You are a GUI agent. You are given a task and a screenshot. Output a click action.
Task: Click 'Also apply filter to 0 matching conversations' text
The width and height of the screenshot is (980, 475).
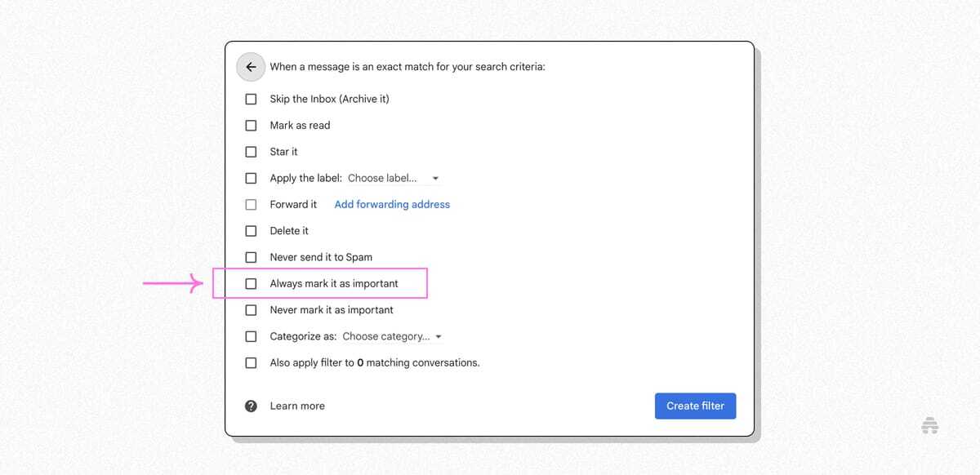pos(375,362)
